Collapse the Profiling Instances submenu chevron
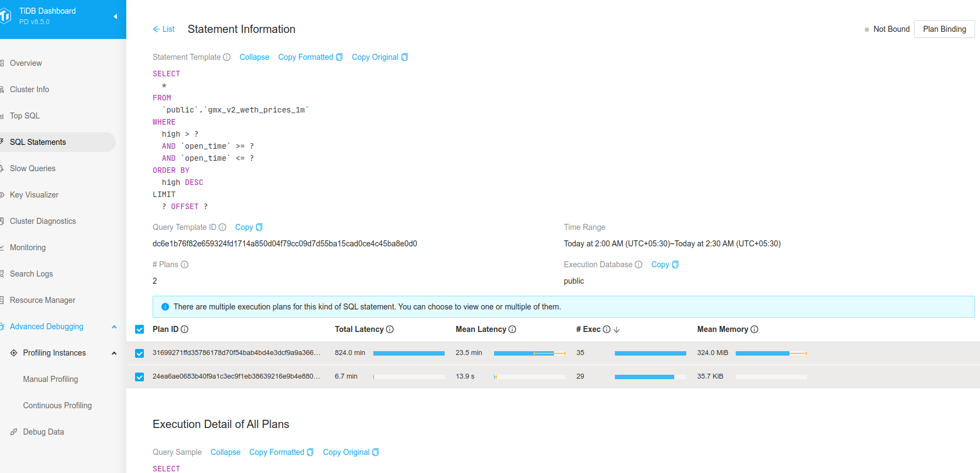980x473 pixels. click(x=114, y=353)
